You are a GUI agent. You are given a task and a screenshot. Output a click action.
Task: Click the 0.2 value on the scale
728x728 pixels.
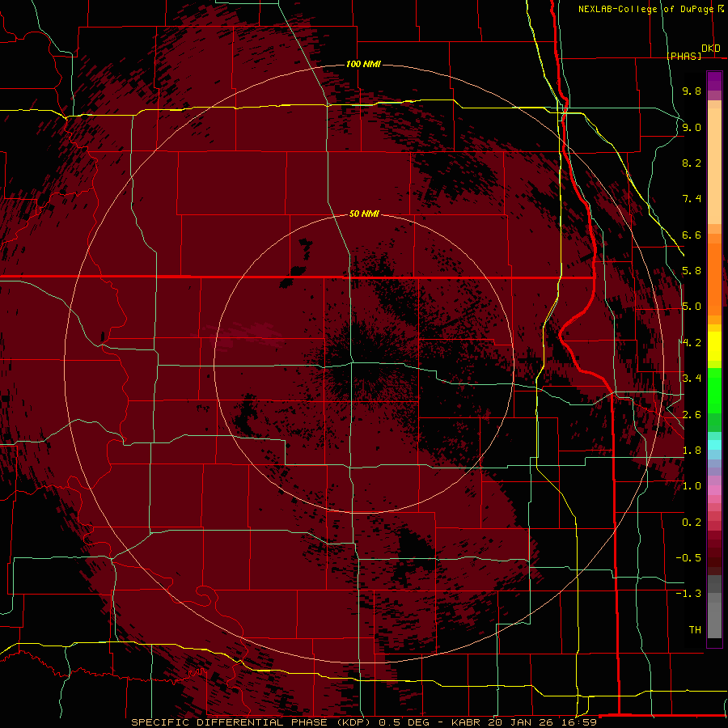click(x=692, y=523)
